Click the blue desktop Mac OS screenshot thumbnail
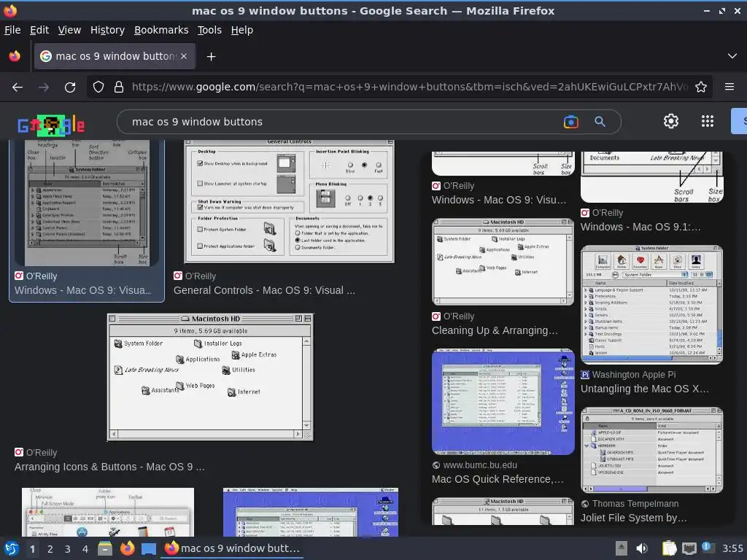Viewport: 747px width, 560px height. coord(503,402)
